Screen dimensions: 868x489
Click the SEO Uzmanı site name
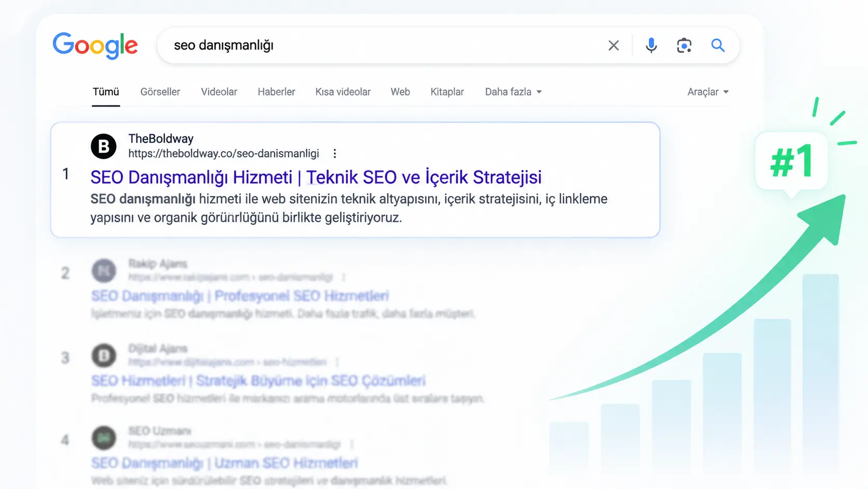tap(160, 431)
